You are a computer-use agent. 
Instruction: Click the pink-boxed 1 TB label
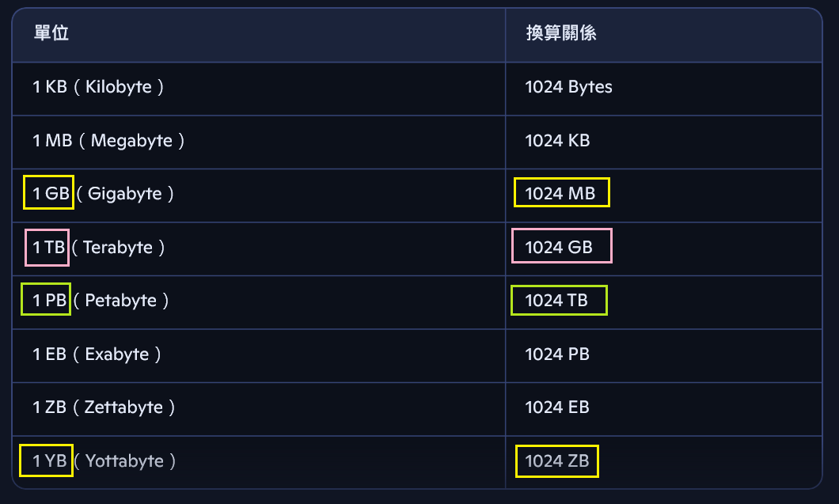(x=47, y=247)
